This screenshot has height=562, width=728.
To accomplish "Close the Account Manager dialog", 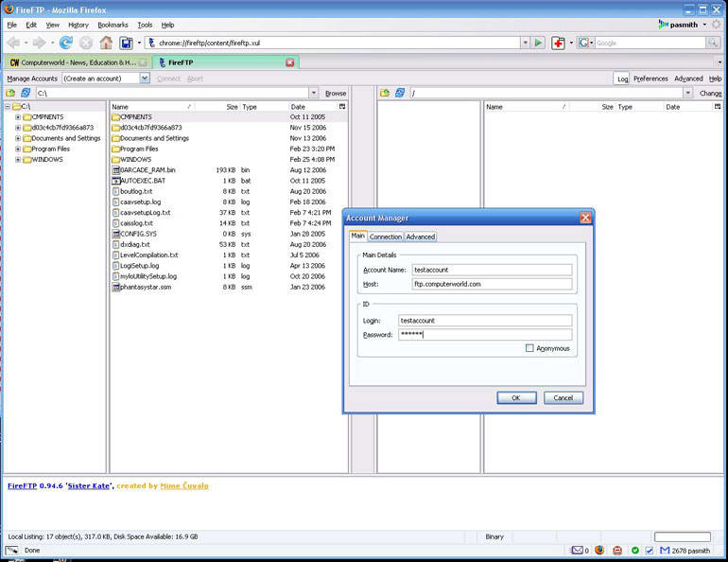I will click(x=585, y=218).
